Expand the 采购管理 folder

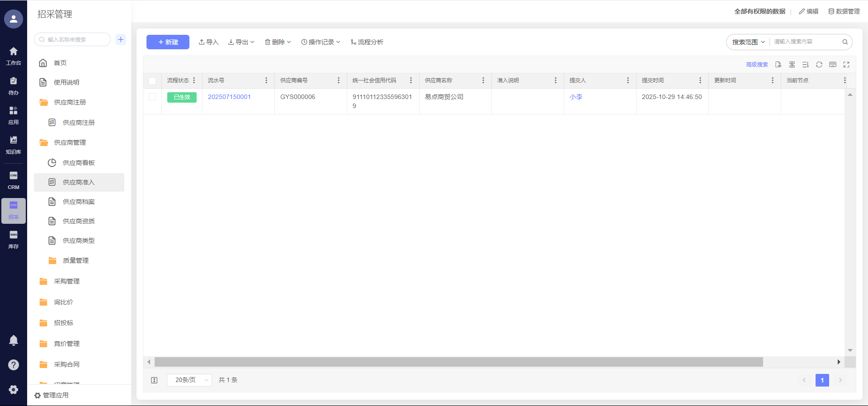(66, 281)
